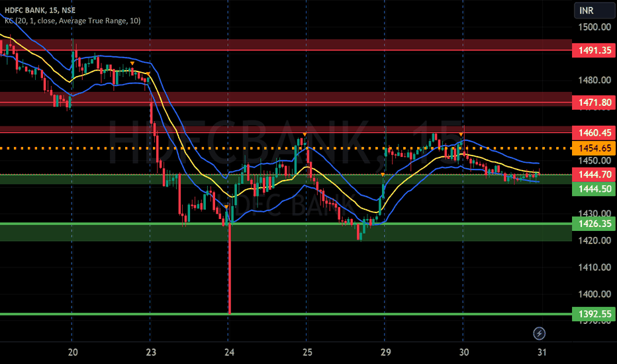
Task: Click the orange triangle marker near the day 30 line
Action: pos(461,134)
